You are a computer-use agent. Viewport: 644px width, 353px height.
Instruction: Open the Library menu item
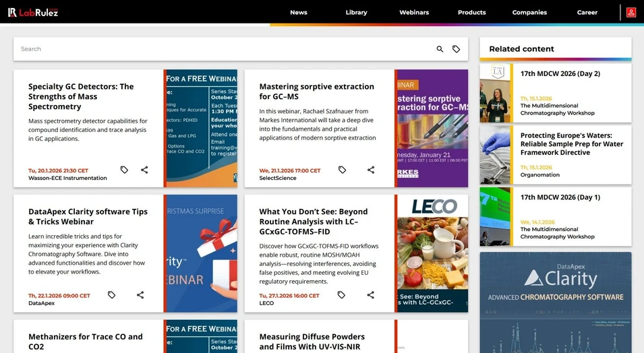point(356,12)
